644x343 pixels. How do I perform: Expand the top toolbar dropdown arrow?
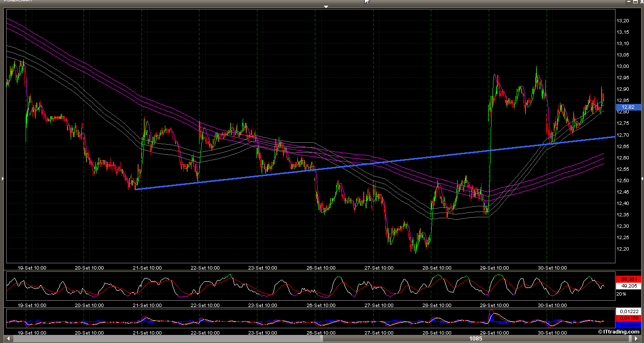pos(326,7)
